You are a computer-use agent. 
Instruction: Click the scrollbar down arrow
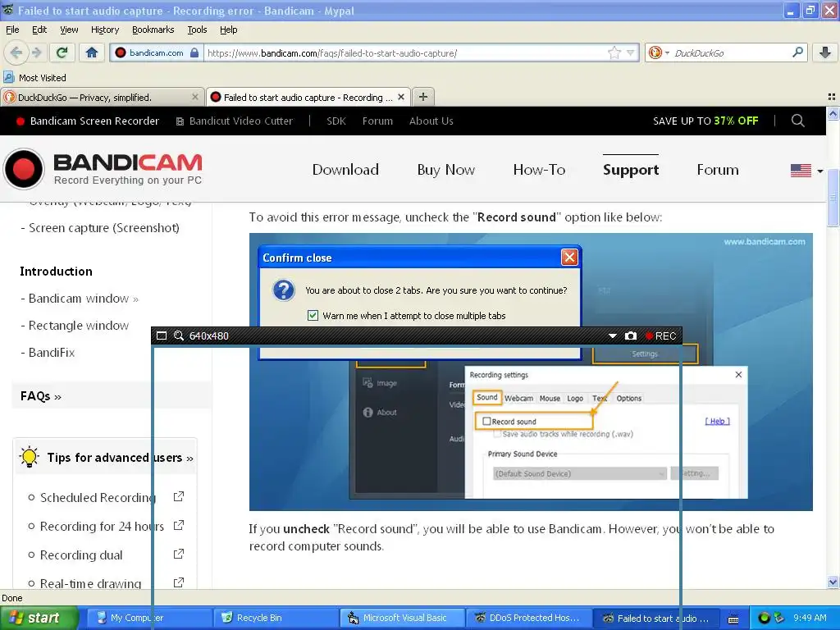click(x=833, y=582)
